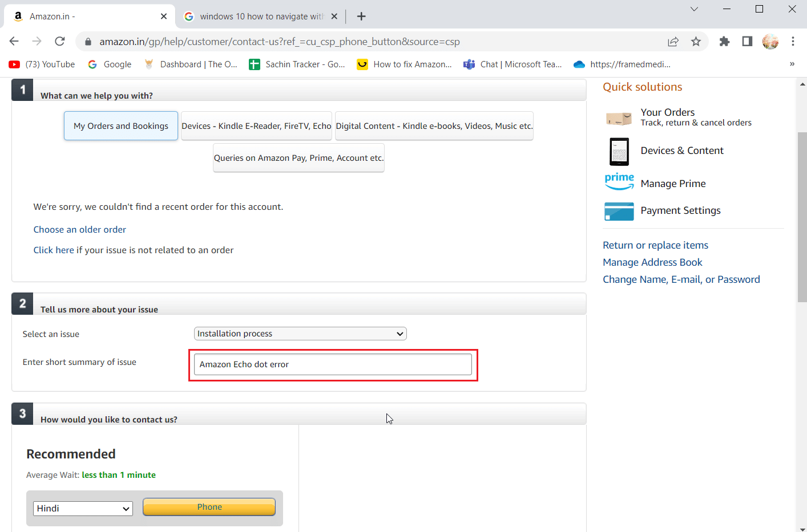Open Chat | Microsoft Teams bookmark
Image resolution: width=807 pixels, height=532 pixels.
tap(513, 64)
